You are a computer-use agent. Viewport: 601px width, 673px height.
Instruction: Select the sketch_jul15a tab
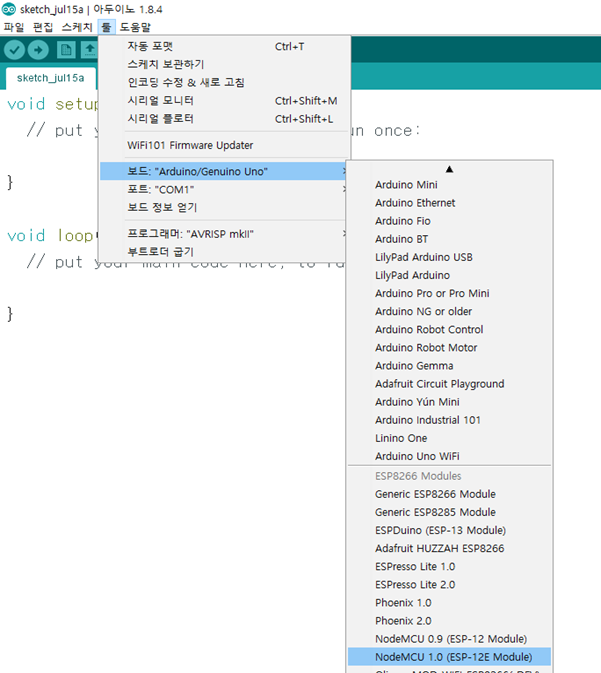pos(51,78)
